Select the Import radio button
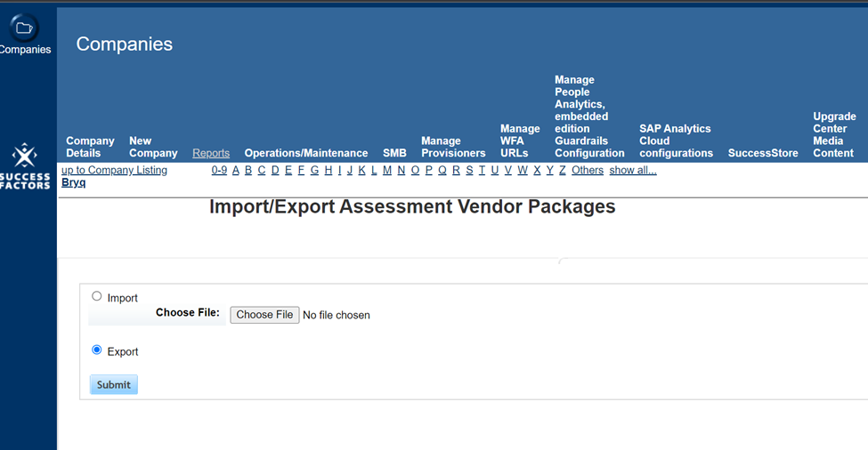 click(97, 296)
